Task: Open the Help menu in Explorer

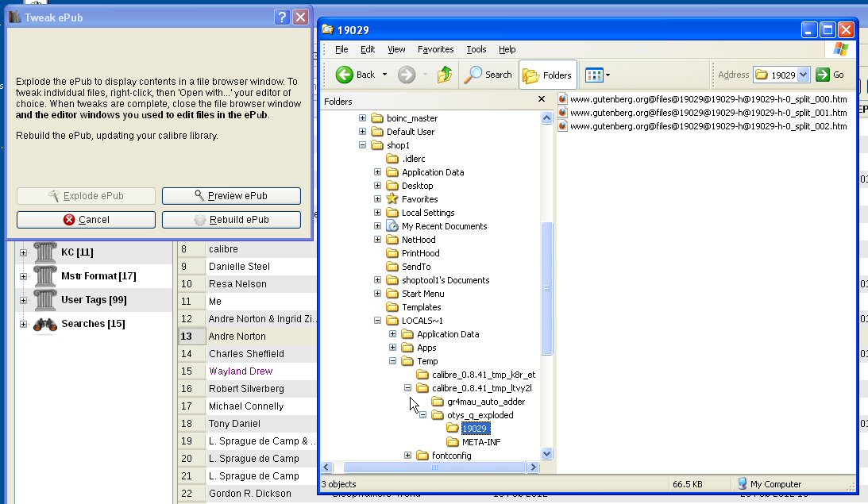Action: coord(507,49)
